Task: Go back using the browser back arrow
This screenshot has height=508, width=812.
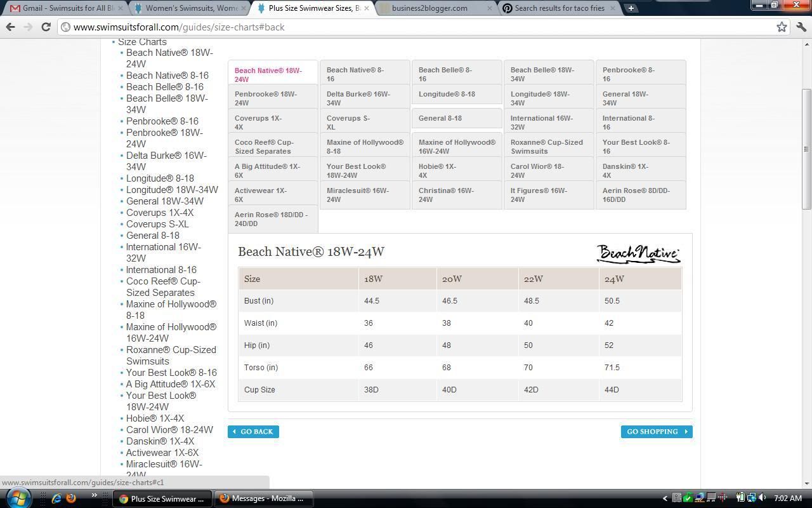Action: [10, 27]
